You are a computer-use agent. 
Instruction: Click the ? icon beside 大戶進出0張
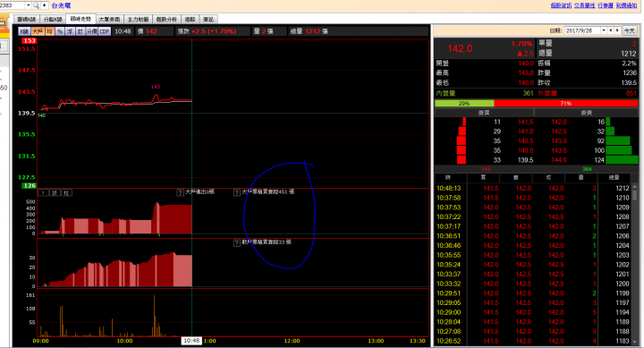point(180,192)
